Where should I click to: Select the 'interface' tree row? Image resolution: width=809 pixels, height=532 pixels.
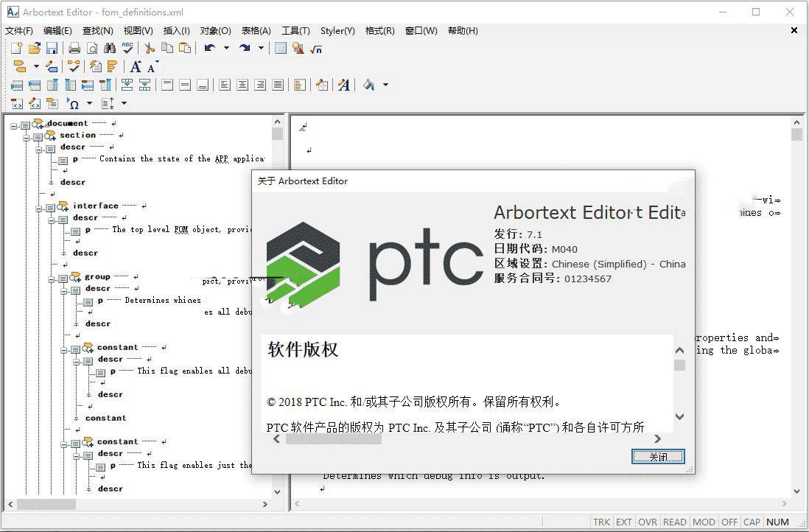(x=96, y=206)
